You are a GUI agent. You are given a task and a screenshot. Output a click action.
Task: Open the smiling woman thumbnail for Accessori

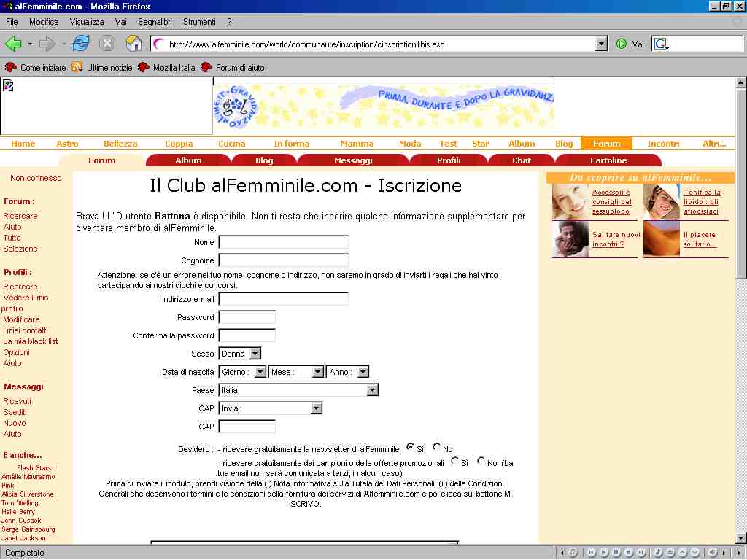pyautogui.click(x=570, y=202)
